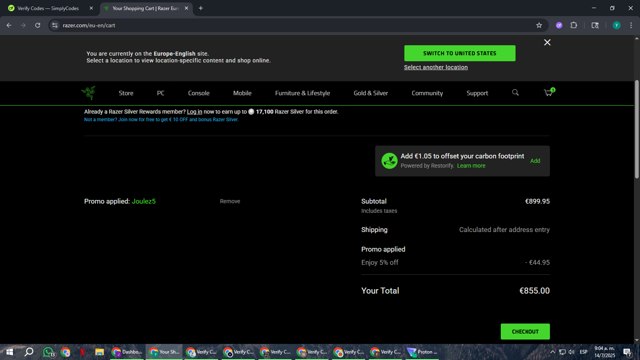Click the Log in link
The width and height of the screenshot is (640, 360).
click(x=194, y=111)
